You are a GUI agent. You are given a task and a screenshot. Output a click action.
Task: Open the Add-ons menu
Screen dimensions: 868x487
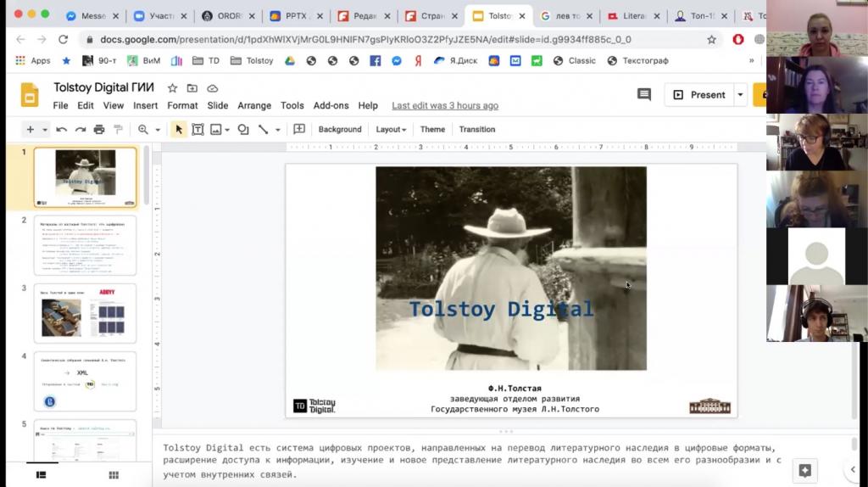pyautogui.click(x=331, y=105)
